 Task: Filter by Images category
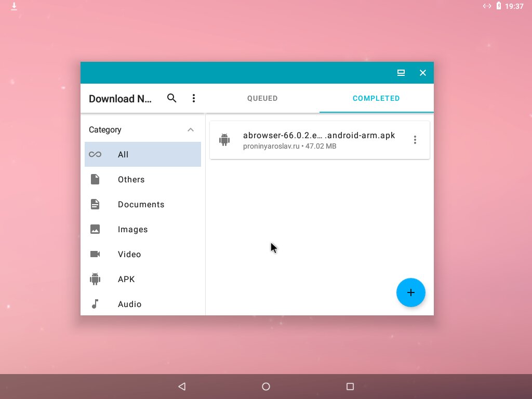click(132, 229)
